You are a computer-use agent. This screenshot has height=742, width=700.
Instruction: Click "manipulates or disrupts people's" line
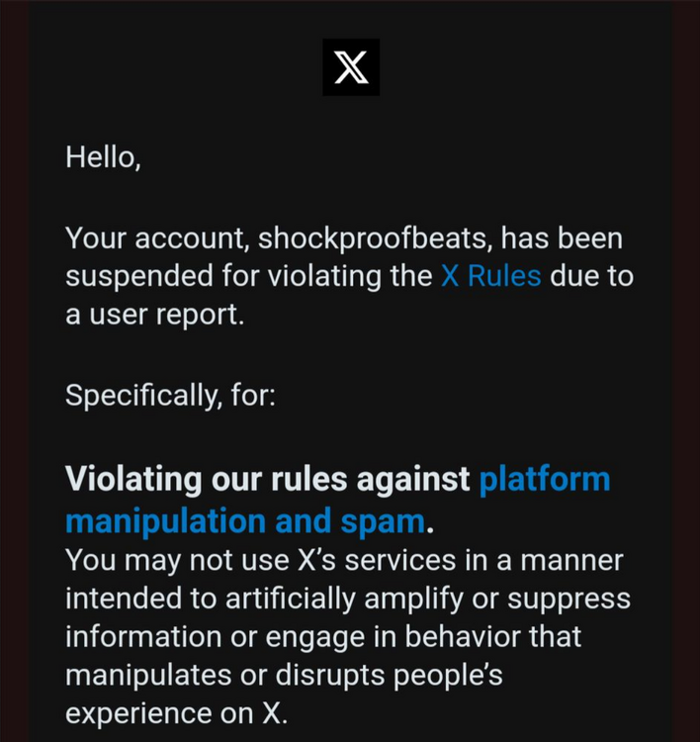point(284,675)
